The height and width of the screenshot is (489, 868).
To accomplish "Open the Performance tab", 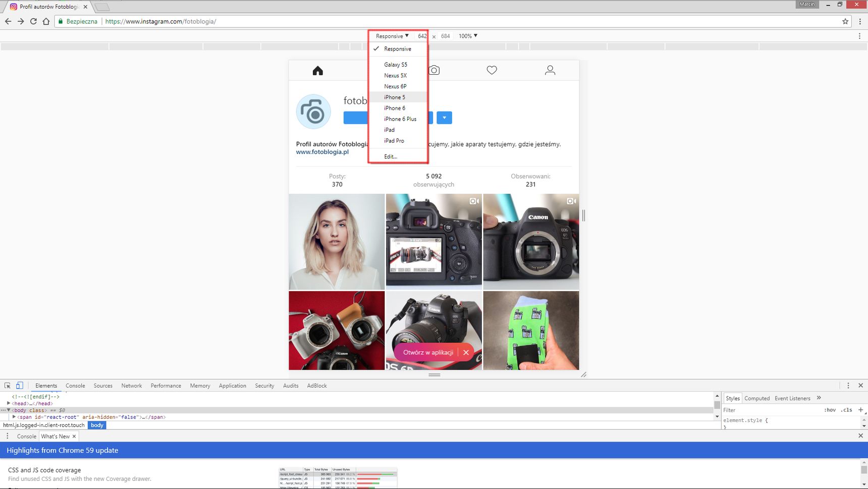I will coord(166,385).
